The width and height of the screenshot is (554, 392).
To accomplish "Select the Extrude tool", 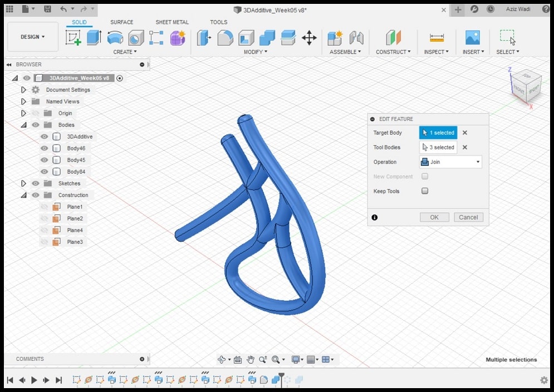I will point(94,37).
